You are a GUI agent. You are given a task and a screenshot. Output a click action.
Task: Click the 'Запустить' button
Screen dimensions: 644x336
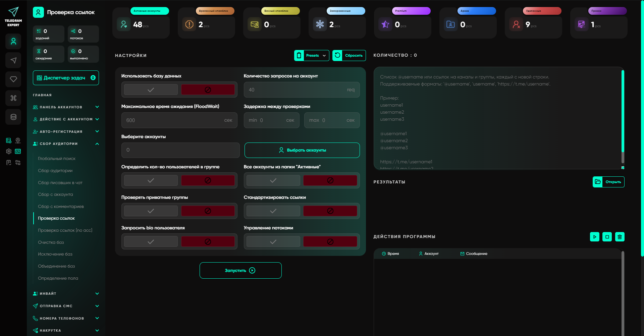coord(240,270)
